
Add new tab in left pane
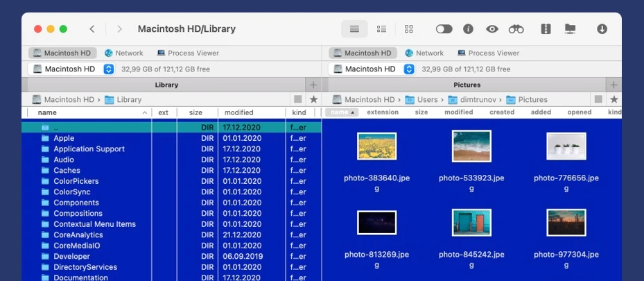[x=313, y=85]
